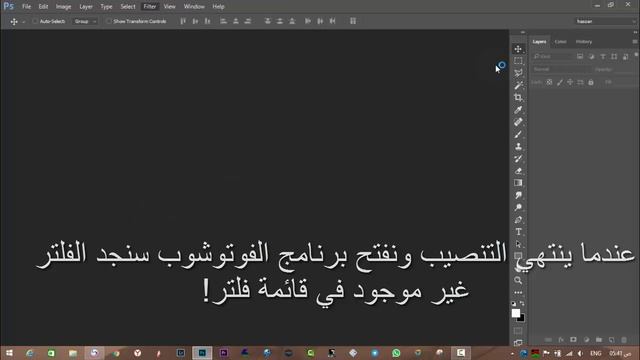This screenshot has height=360, width=640.
Task: Show hidden icons in system tray
Action: coord(512,353)
